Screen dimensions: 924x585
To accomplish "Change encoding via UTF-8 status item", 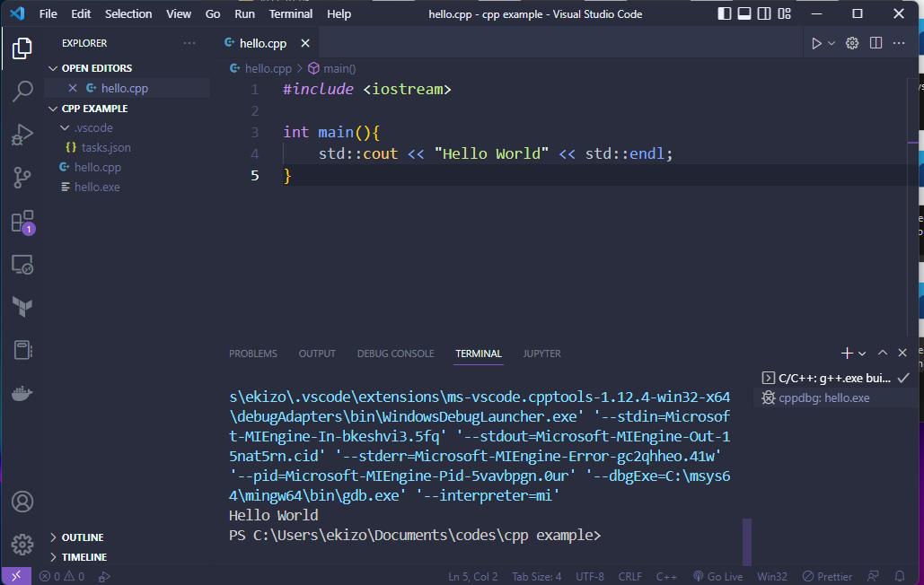I will coord(590,576).
